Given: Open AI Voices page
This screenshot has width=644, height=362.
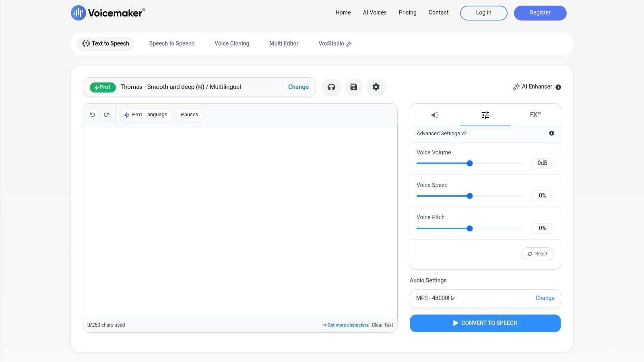Looking at the screenshot, I should click(375, 12).
